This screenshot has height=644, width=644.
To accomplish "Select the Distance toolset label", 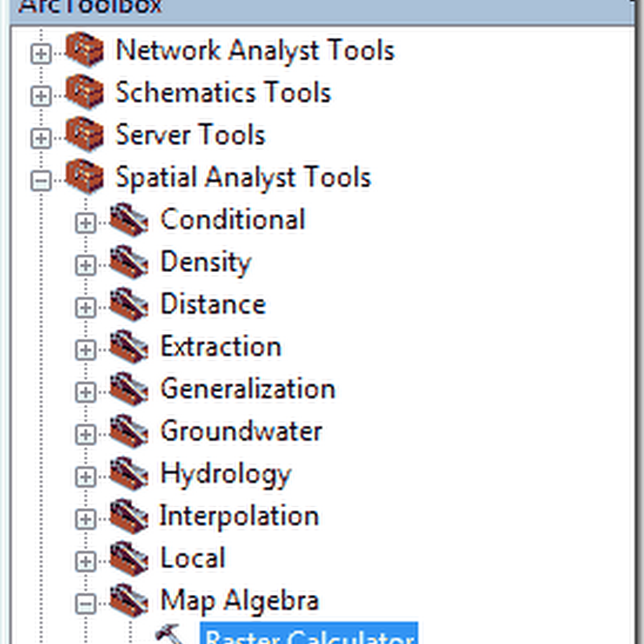I will pos(213,304).
